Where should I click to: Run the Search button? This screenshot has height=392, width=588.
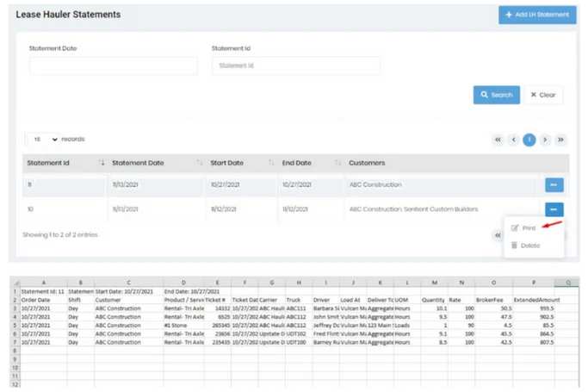point(497,95)
